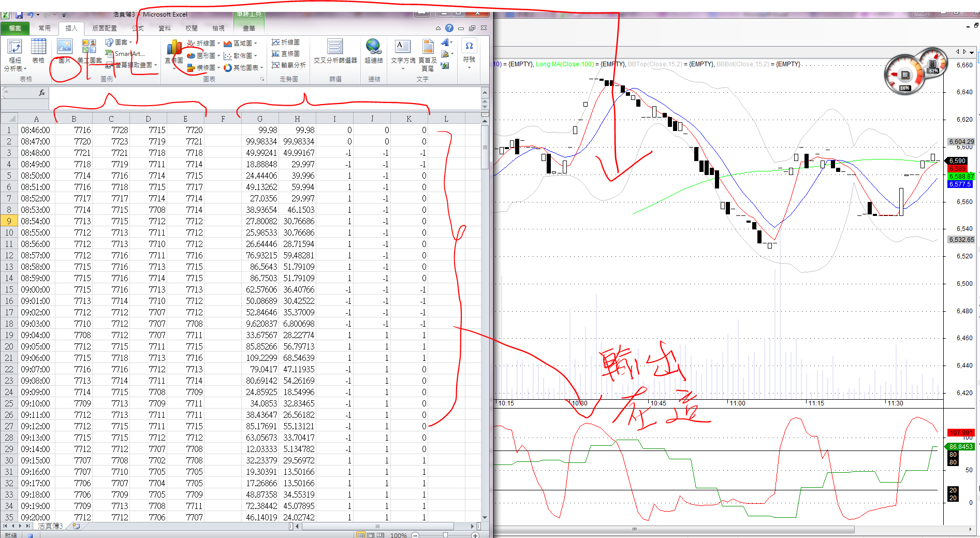980x538 pixels.
Task: Switch to the Data (資料) tab
Action: pos(165,28)
